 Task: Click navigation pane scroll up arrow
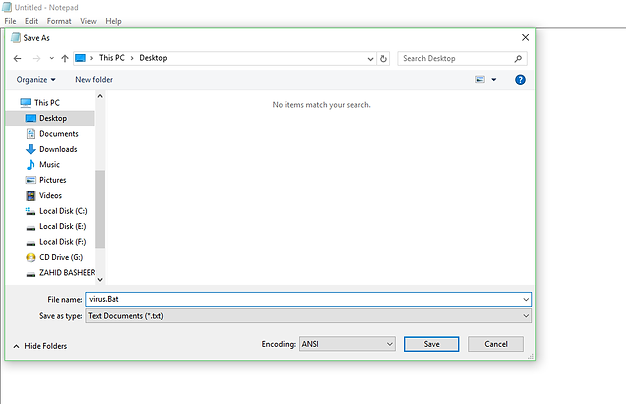point(100,96)
